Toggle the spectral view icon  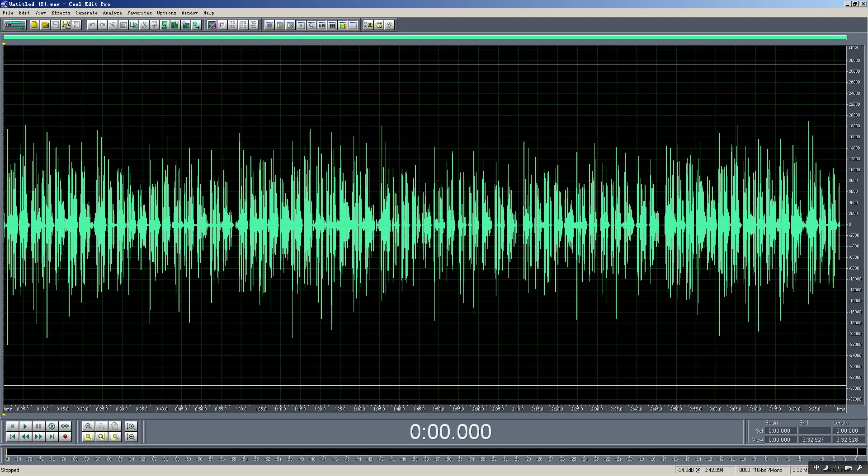click(x=212, y=25)
